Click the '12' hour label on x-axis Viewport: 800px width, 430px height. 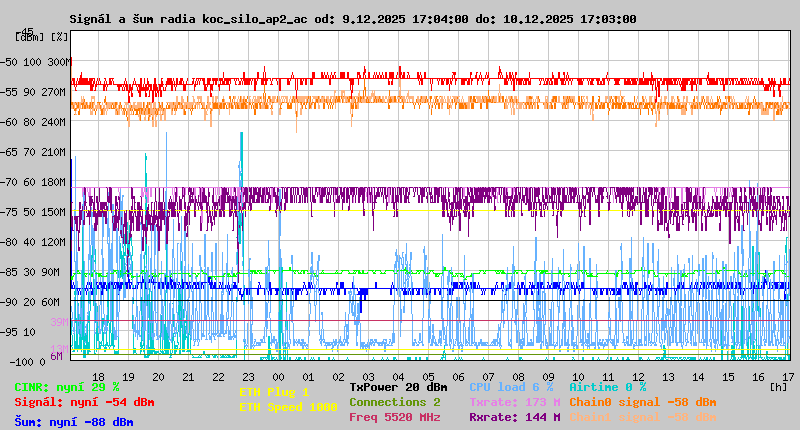(x=638, y=377)
